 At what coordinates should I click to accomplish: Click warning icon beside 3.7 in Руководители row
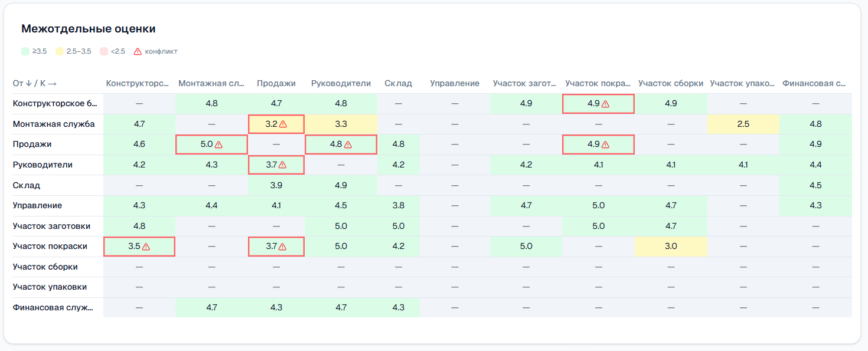(283, 165)
